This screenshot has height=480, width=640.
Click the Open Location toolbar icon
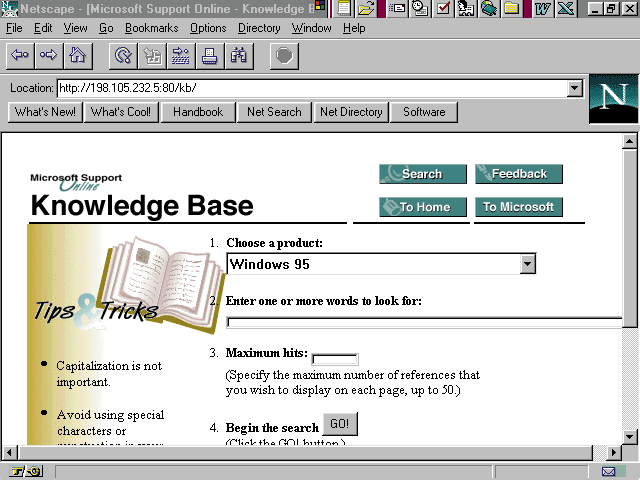[x=181, y=55]
